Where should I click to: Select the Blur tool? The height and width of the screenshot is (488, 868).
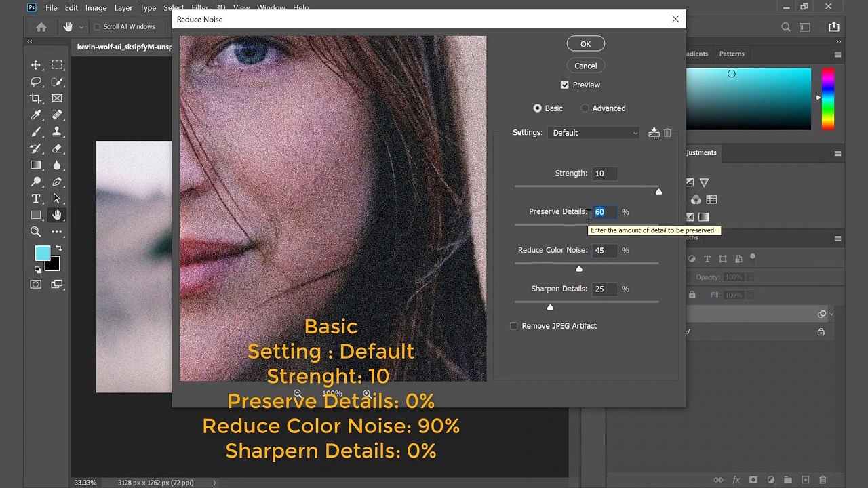click(x=57, y=165)
